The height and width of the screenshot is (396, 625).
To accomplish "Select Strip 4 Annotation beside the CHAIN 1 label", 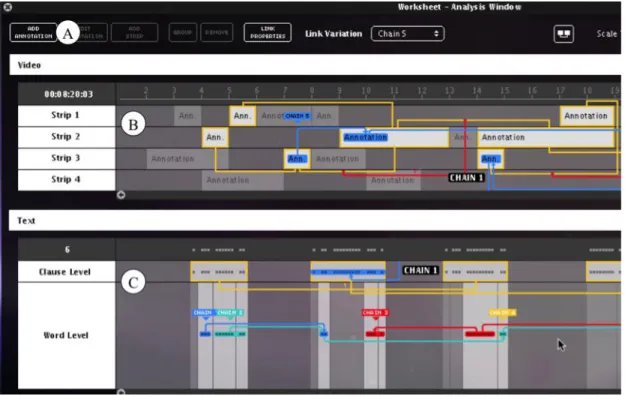I will point(393,180).
